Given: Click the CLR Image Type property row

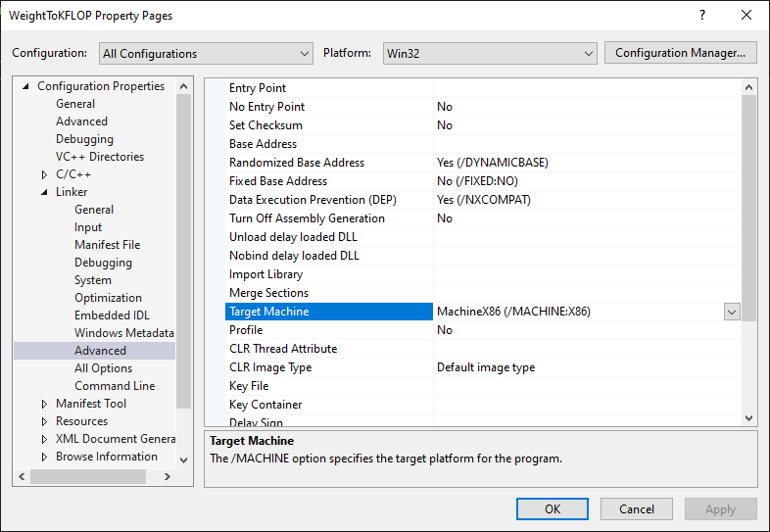Looking at the screenshot, I should click(x=270, y=367).
